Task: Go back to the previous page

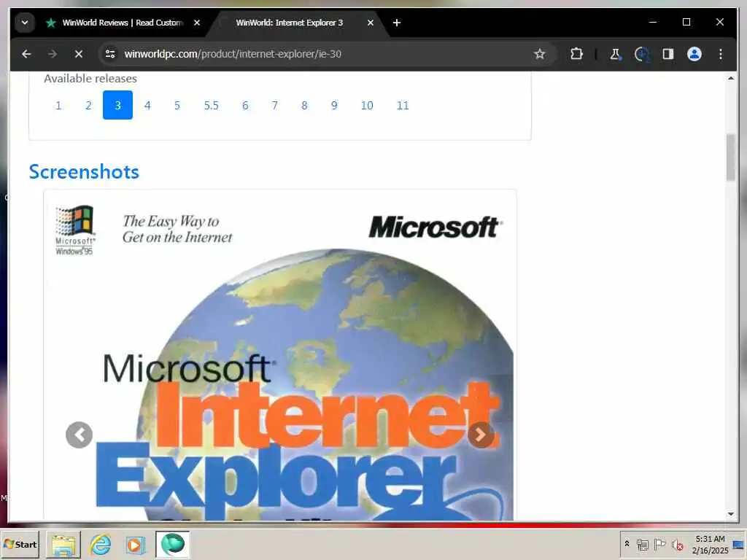Action: point(26,54)
